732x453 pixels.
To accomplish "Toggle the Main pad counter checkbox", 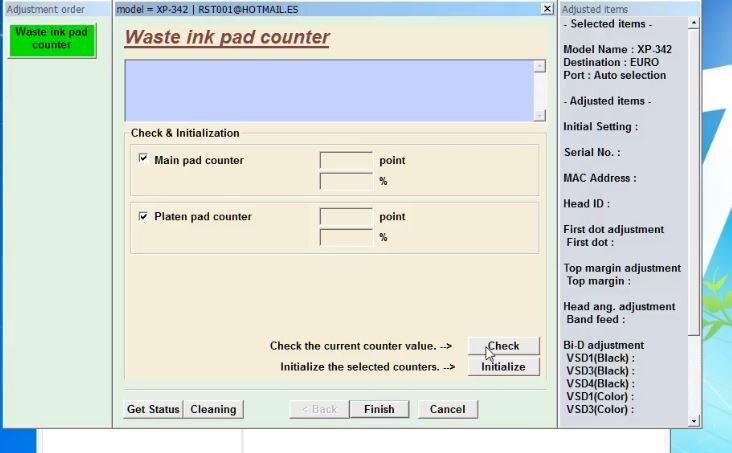I will pyautogui.click(x=143, y=158).
